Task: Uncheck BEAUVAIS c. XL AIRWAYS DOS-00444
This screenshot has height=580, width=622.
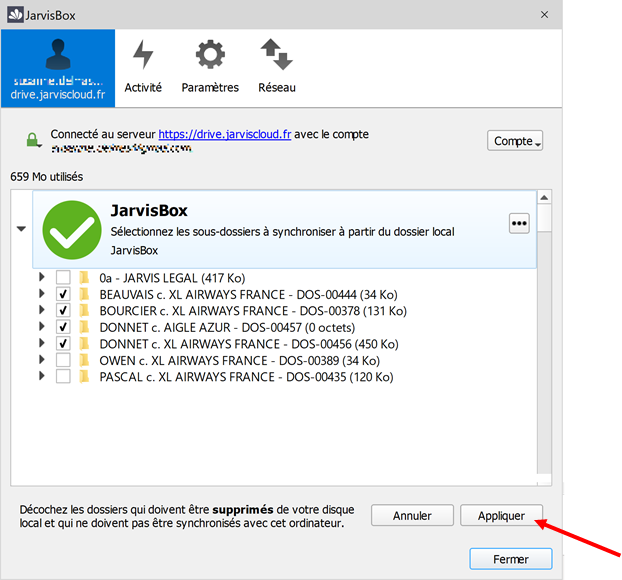Action: [x=63, y=294]
